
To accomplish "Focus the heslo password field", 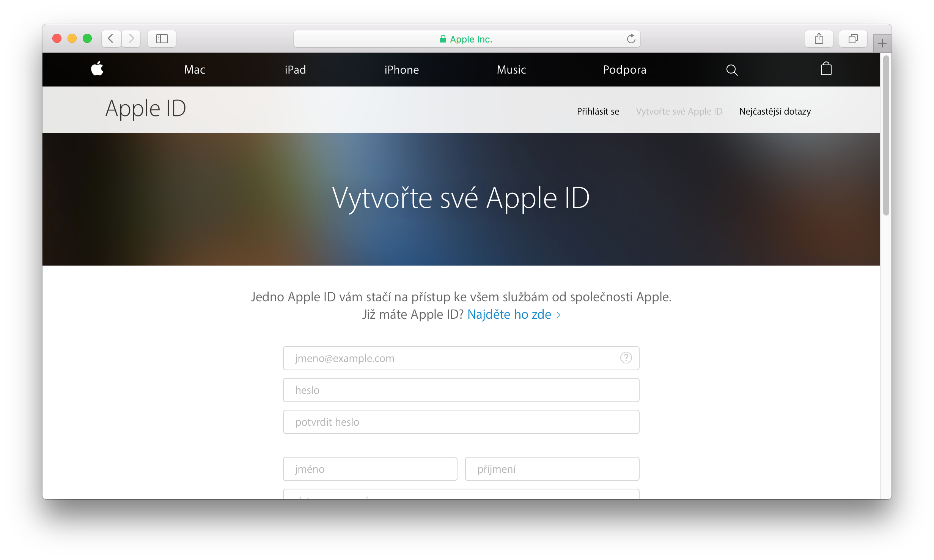I will pyautogui.click(x=461, y=390).
